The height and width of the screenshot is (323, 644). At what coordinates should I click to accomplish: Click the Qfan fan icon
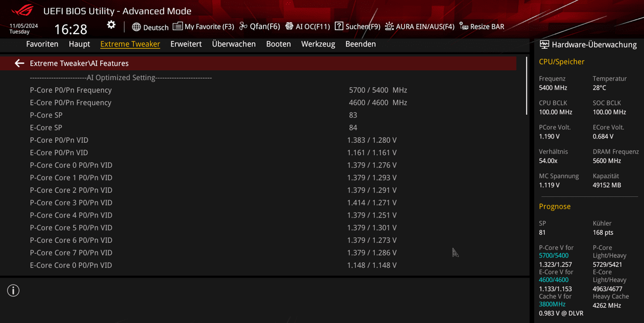(243, 27)
